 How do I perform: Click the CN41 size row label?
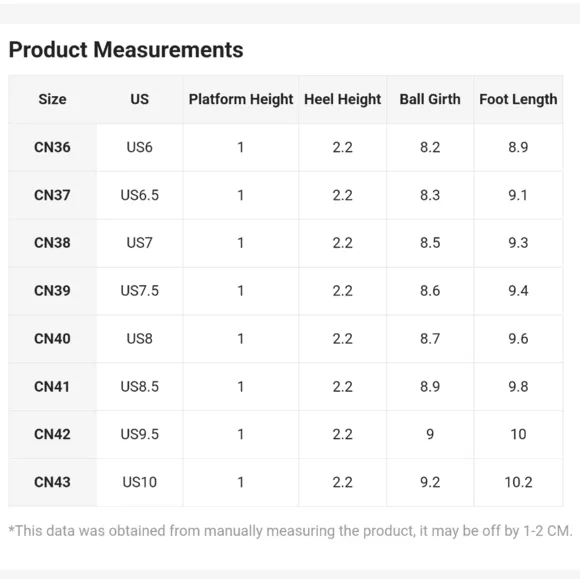[52, 387]
